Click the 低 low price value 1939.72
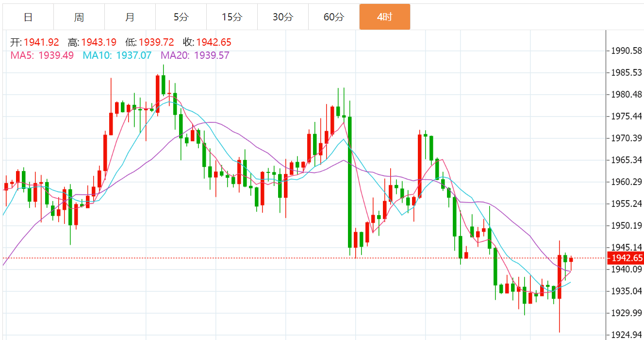Viewport: 644px width, 340px height. 156,43
